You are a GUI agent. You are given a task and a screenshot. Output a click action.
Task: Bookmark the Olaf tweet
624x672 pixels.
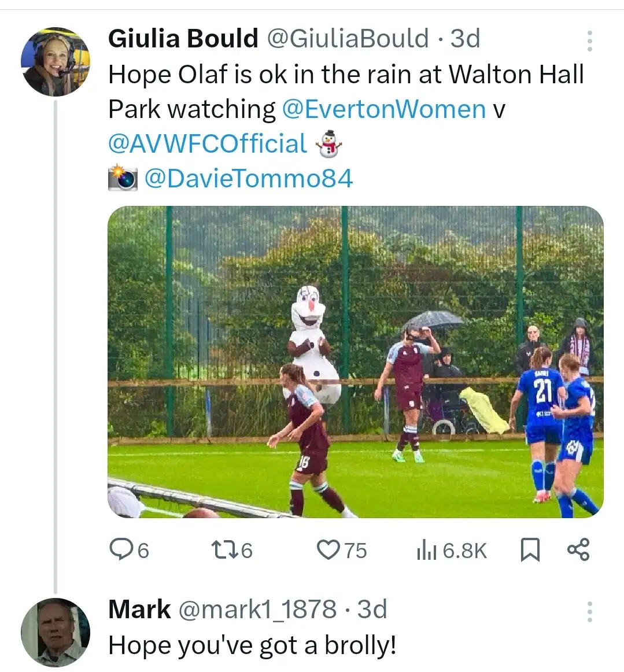pyautogui.click(x=530, y=549)
